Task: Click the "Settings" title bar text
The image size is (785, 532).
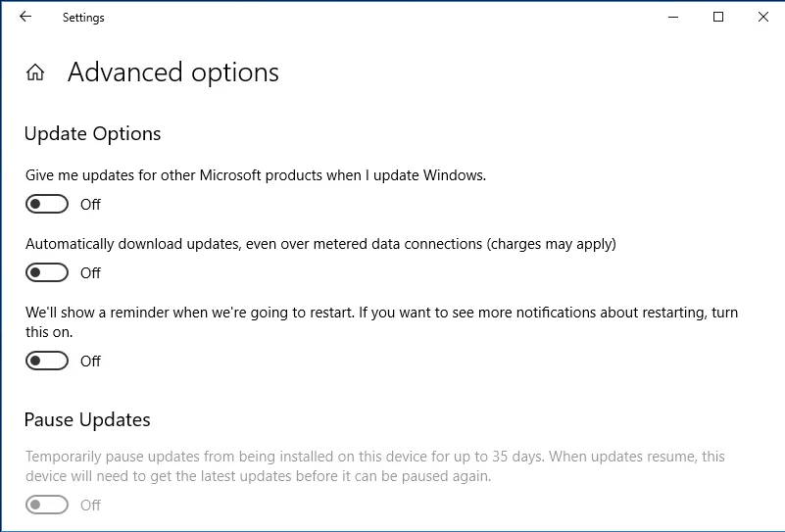Action: click(83, 18)
